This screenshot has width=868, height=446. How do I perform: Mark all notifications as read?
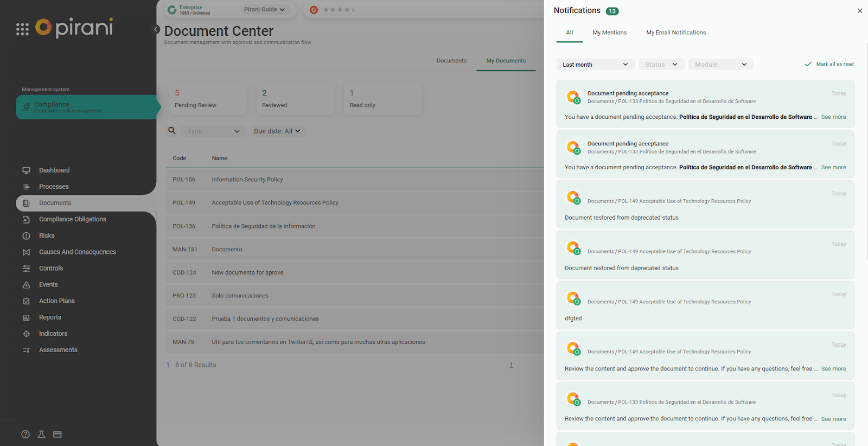829,64
